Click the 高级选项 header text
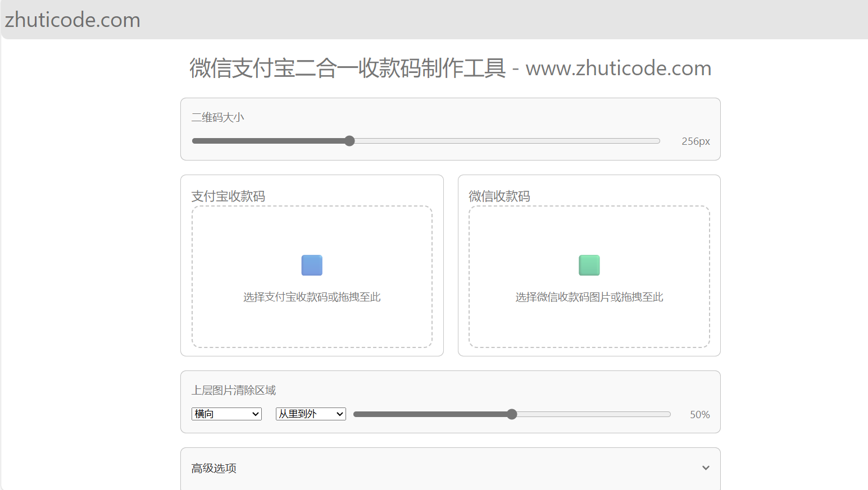868x490 pixels. pyautogui.click(x=213, y=468)
